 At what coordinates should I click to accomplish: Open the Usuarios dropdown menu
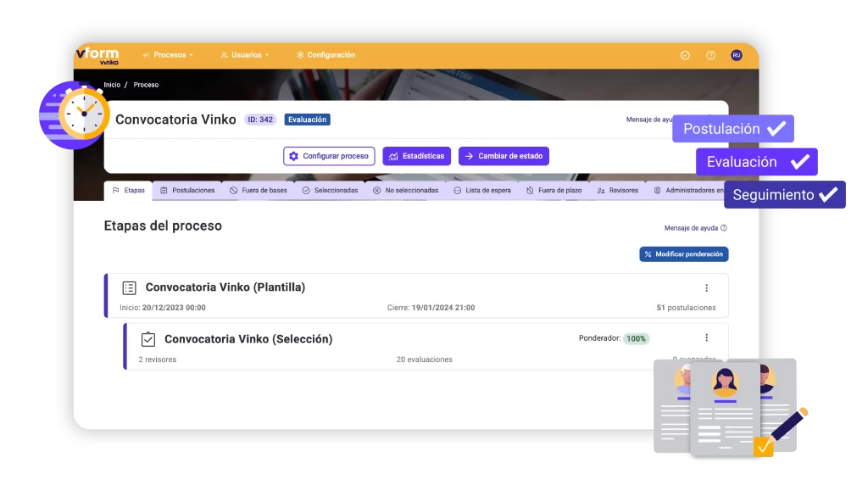click(245, 55)
